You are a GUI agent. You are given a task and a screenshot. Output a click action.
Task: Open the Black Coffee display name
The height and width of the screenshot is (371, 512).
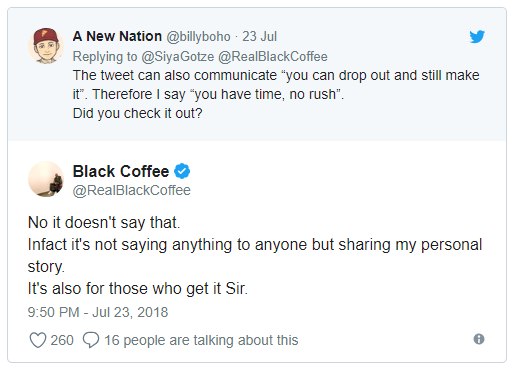pos(121,171)
